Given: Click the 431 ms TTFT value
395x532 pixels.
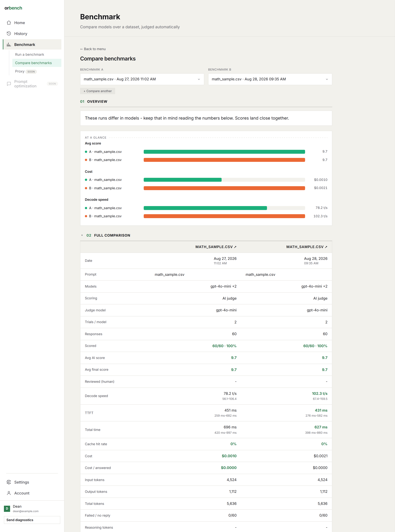Looking at the screenshot, I should click(321, 410).
